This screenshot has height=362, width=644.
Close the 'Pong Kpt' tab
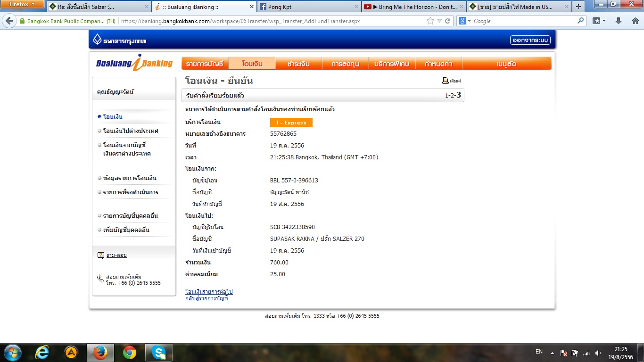click(356, 7)
